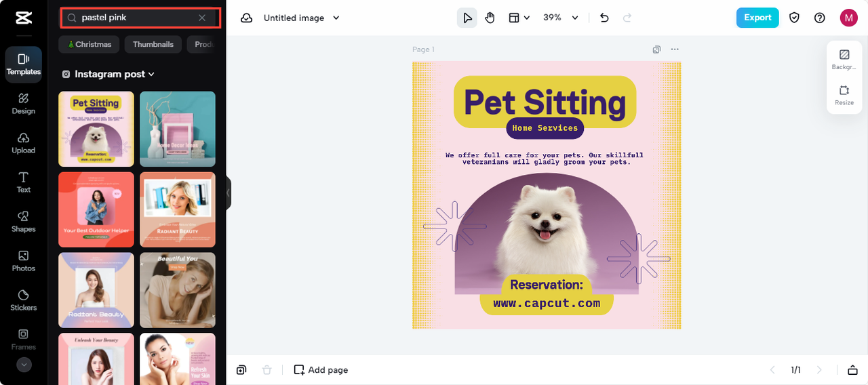Open the Instagram post format dropdown
868x385 pixels.
click(x=108, y=75)
